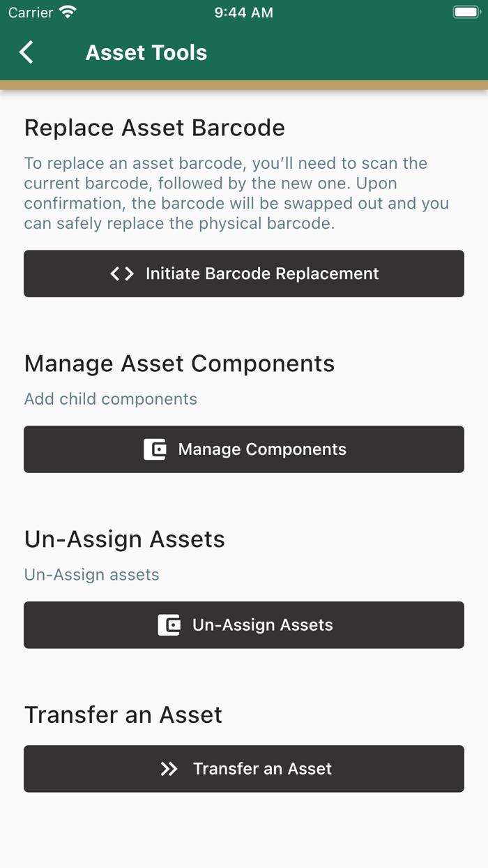The width and height of the screenshot is (488, 868).
Task: Tap the 9:44 AM clock display
Action: tap(243, 13)
